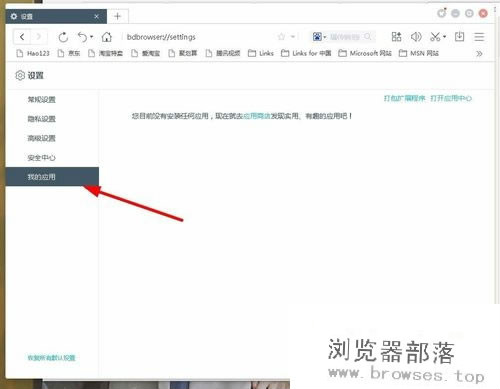Click the skin icon left of minimize
This screenshot has height=389, width=500.
click(x=442, y=13)
